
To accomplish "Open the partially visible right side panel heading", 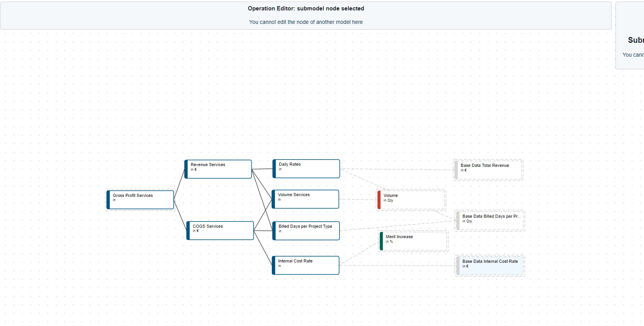I will pos(635,40).
